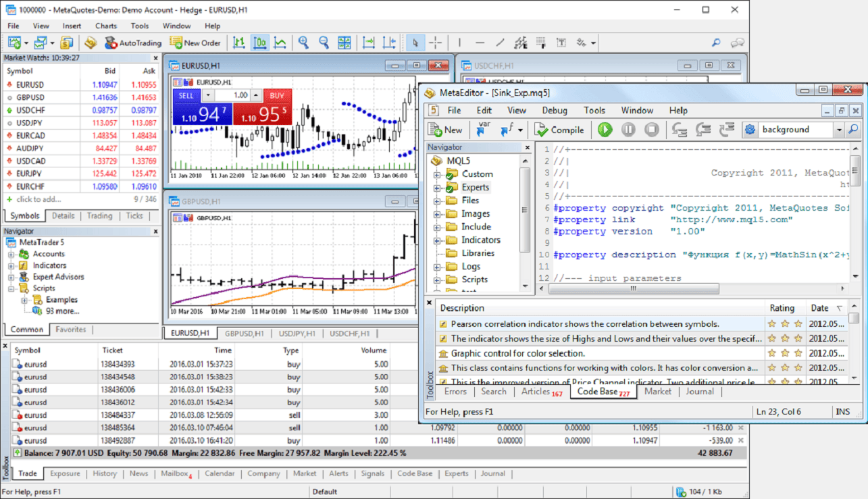Click the var insert icon in MetaEditor
This screenshot has width=868, height=499.
point(483,128)
